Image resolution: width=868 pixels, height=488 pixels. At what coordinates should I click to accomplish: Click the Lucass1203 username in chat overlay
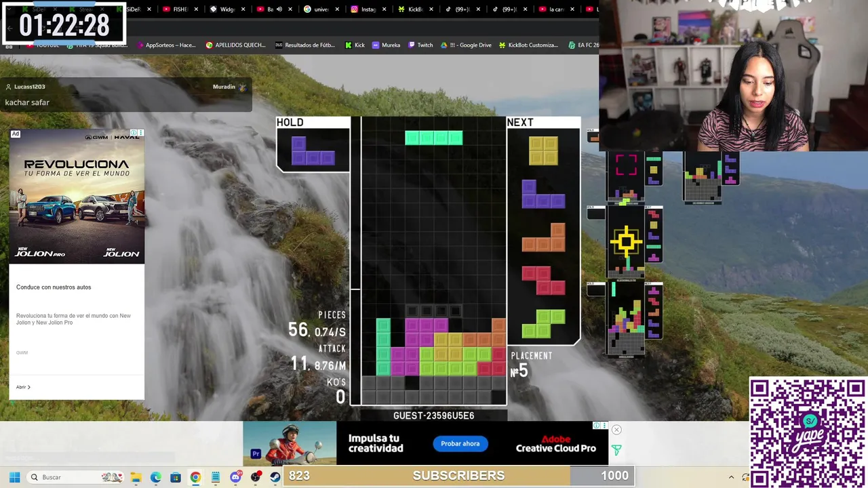point(29,87)
